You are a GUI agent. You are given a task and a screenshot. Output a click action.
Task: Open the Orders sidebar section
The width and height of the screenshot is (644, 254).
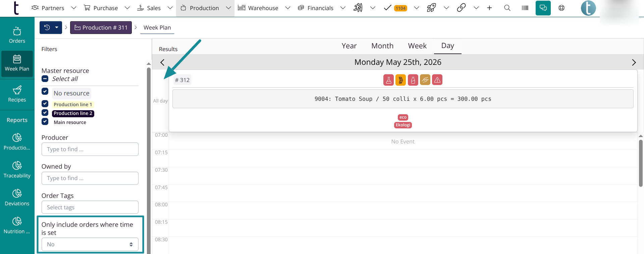[x=17, y=35]
